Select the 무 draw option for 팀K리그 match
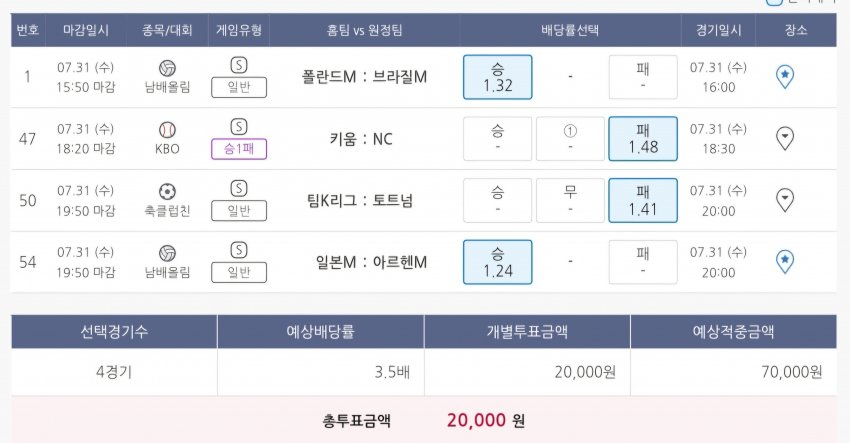Image resolution: width=850 pixels, height=443 pixels. point(570,200)
